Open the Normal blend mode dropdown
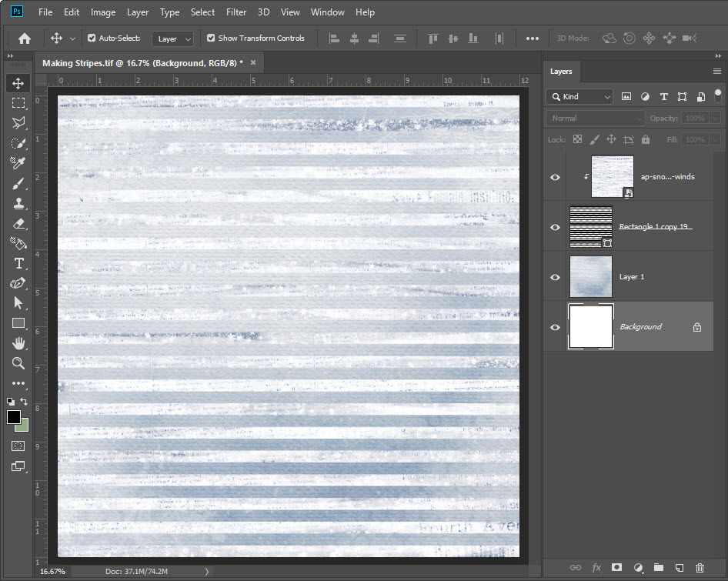The width and height of the screenshot is (728, 581). pyautogui.click(x=595, y=119)
